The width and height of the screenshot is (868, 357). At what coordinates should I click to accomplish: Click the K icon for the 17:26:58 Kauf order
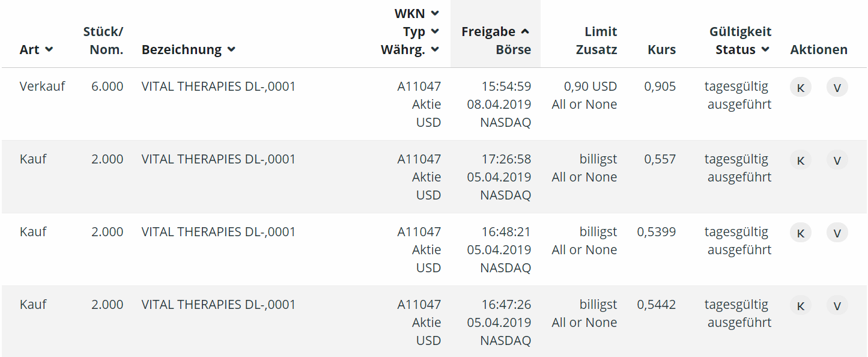(800, 160)
